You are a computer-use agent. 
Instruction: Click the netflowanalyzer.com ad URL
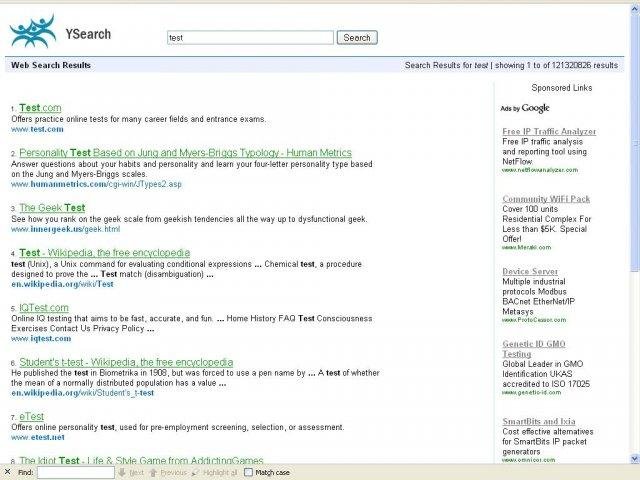pos(540,170)
